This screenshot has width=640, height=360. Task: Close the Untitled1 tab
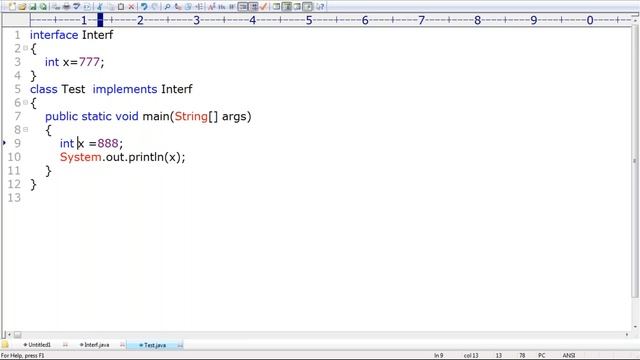click(x=65, y=345)
